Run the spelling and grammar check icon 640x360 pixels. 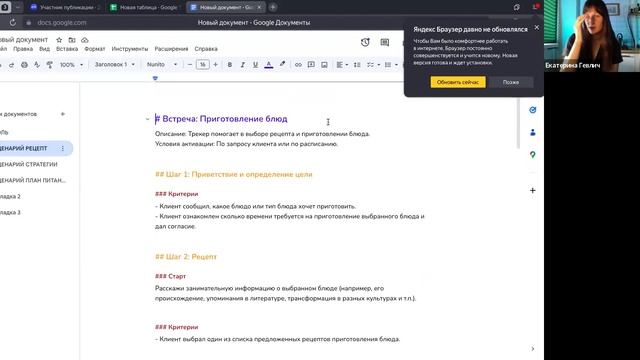pos(37,64)
